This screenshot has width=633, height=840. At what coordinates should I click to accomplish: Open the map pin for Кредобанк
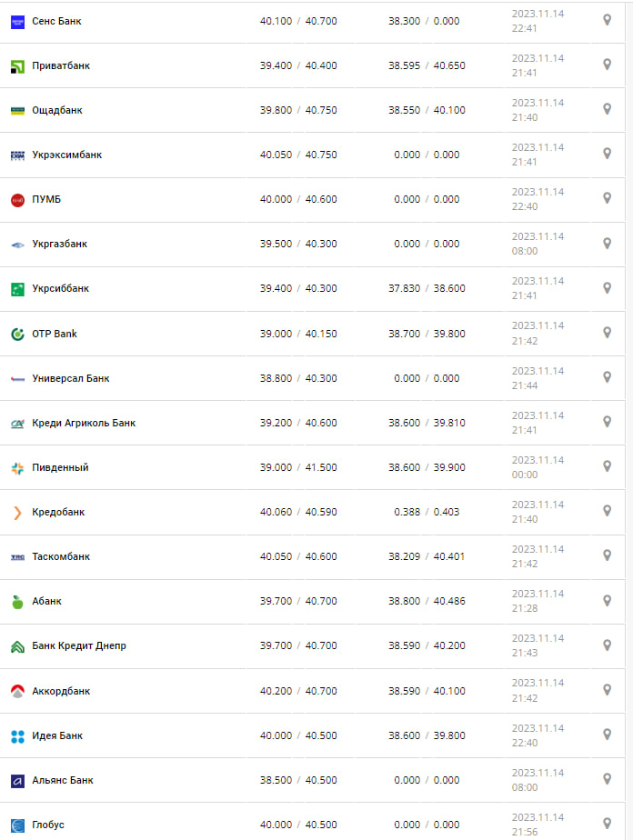click(607, 511)
